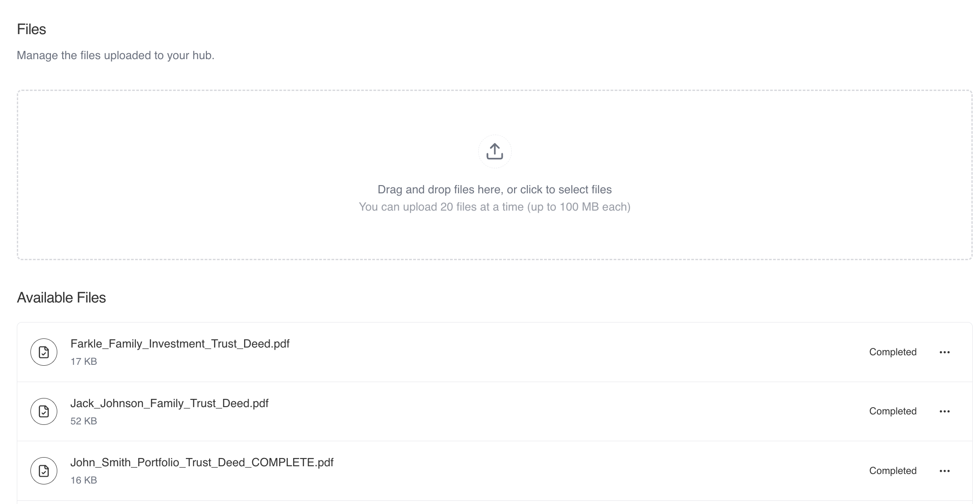The height and width of the screenshot is (504, 980).
Task: Click the circled upload arrow button
Action: [x=495, y=151]
